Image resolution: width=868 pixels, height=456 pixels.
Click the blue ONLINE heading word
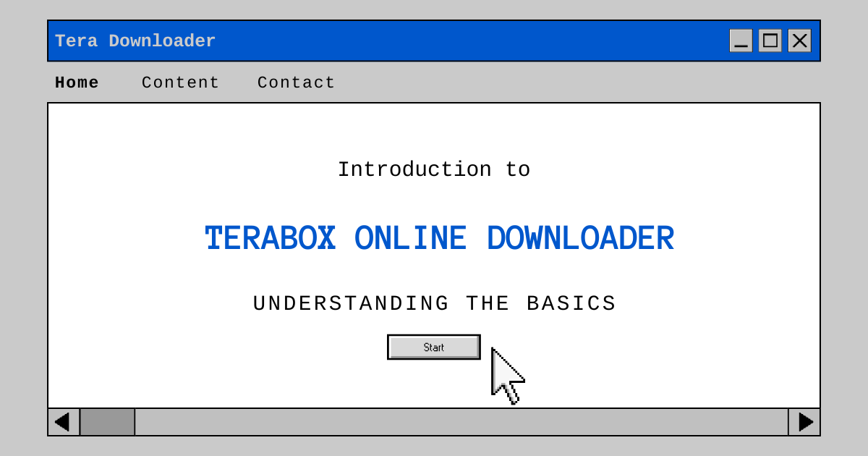coord(410,240)
